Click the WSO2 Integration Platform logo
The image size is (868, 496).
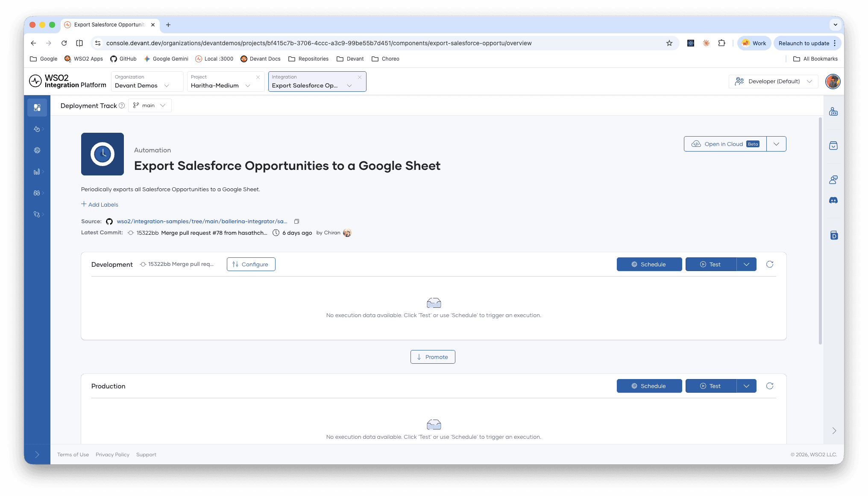pos(68,81)
